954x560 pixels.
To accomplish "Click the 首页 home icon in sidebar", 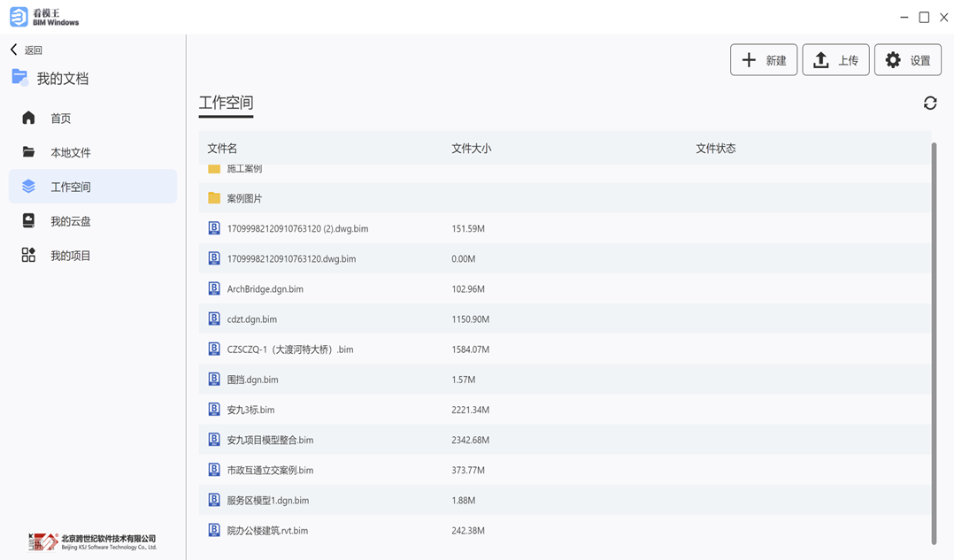I will [x=28, y=118].
